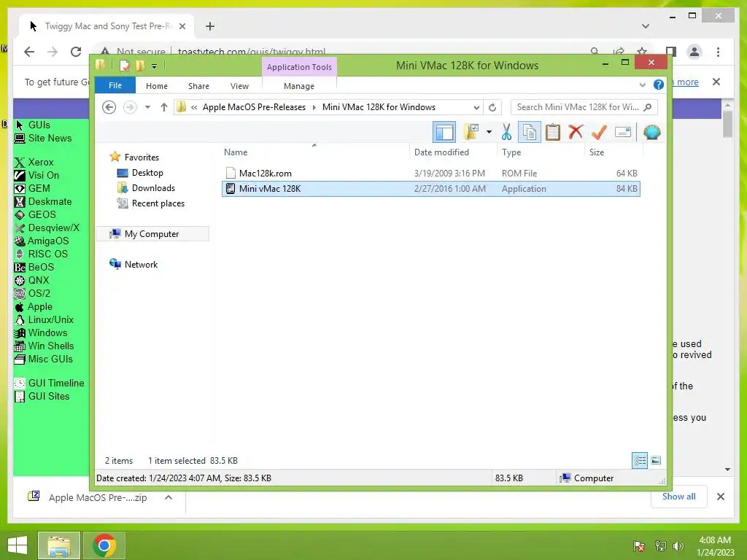The height and width of the screenshot is (560, 747).
Task: Toggle Chrome side panel
Action: [x=671, y=52]
